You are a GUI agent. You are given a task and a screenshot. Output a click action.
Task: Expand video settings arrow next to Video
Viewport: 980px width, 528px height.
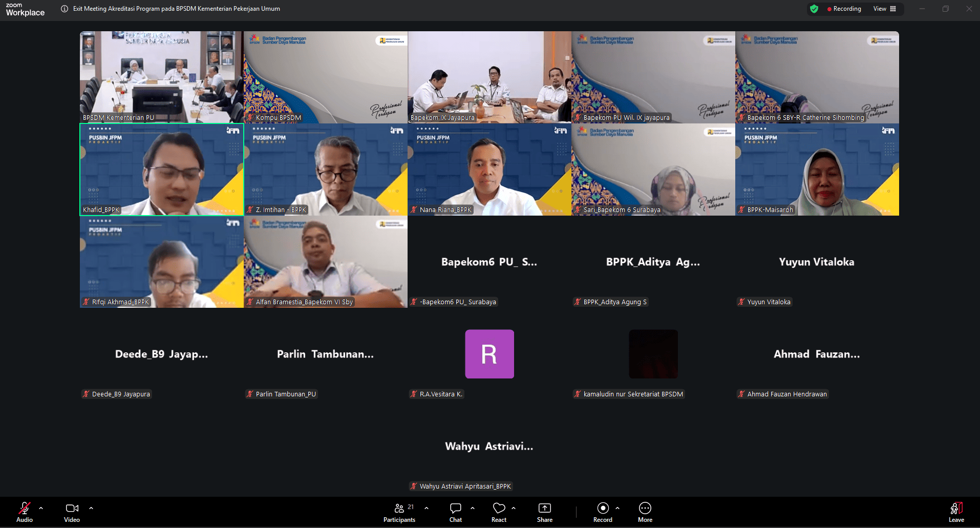(91, 508)
